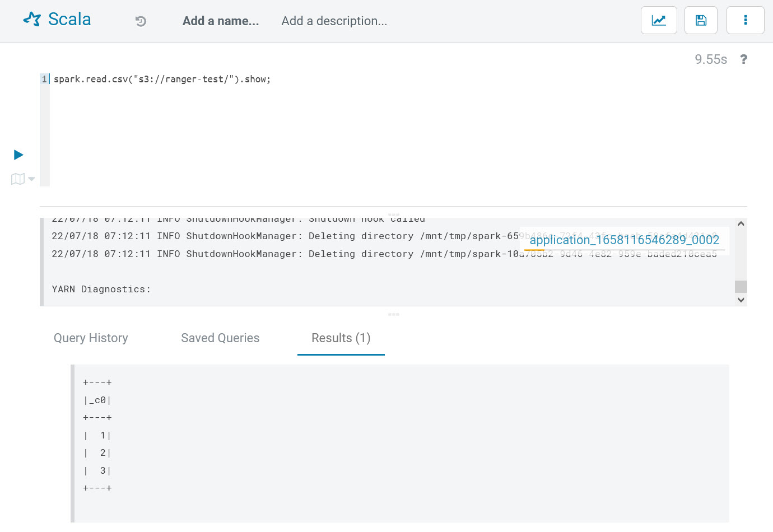
Task: Open query history via the clock-arrow icon
Action: 141,21
